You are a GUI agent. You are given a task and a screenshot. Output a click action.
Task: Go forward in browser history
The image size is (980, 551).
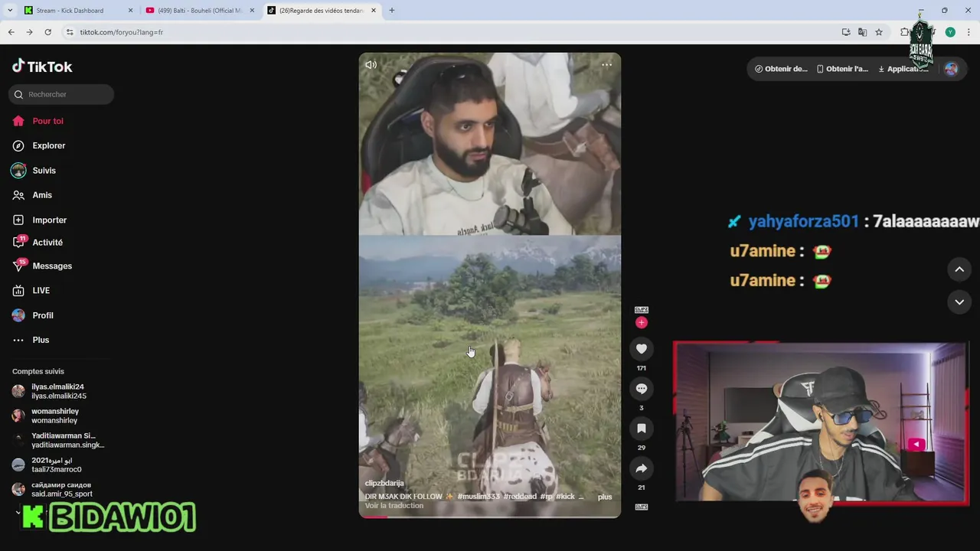(29, 32)
